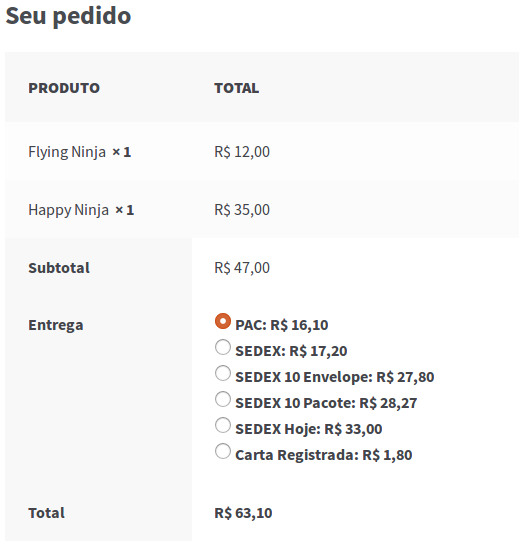Click Carta Registrada: R$ 1,80 label

click(324, 455)
